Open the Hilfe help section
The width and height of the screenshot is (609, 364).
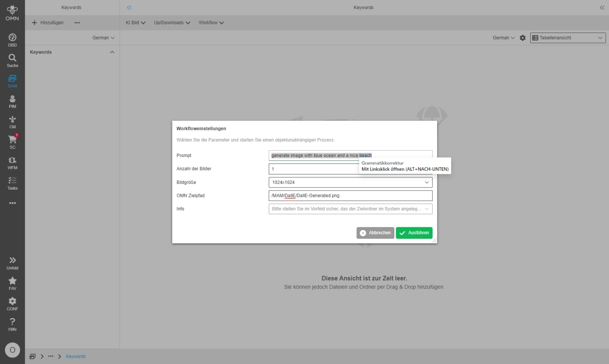tap(12, 324)
